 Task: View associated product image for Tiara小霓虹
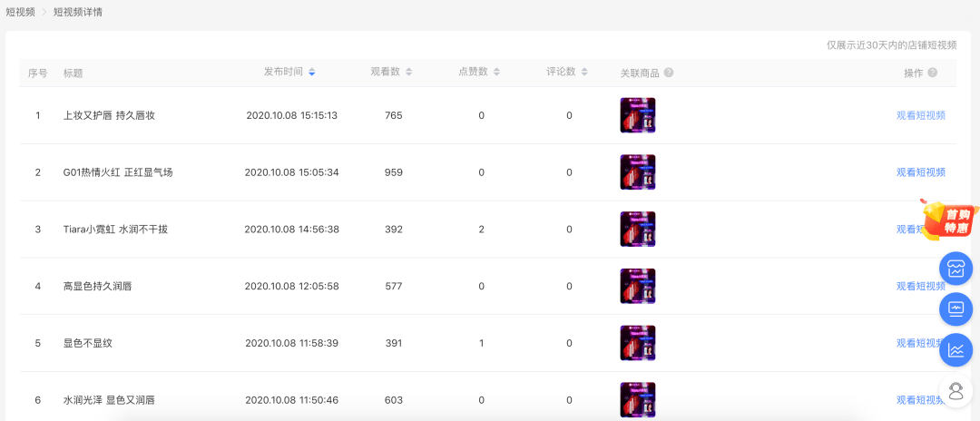638,230
